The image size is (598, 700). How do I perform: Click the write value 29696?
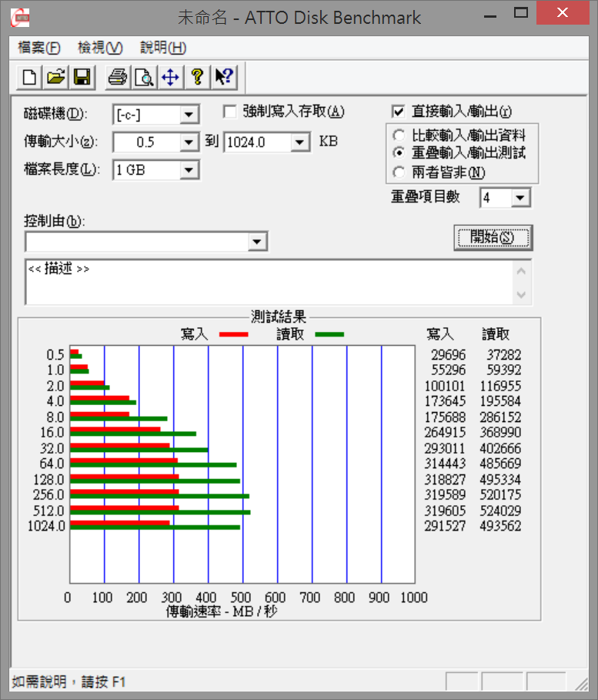point(448,355)
